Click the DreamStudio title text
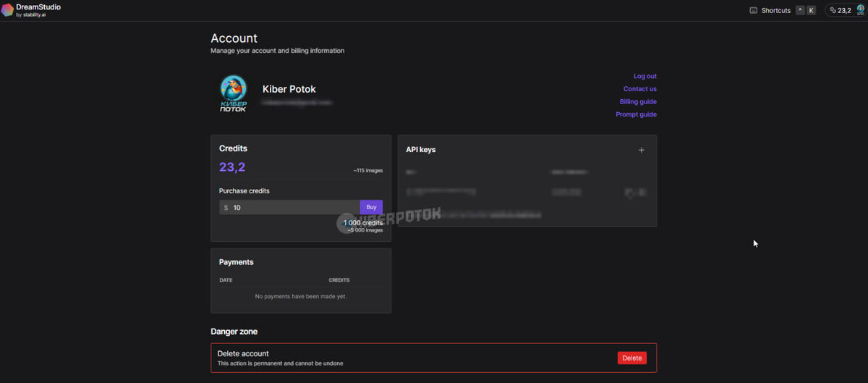Viewport: 868px width, 383px height. point(38,7)
